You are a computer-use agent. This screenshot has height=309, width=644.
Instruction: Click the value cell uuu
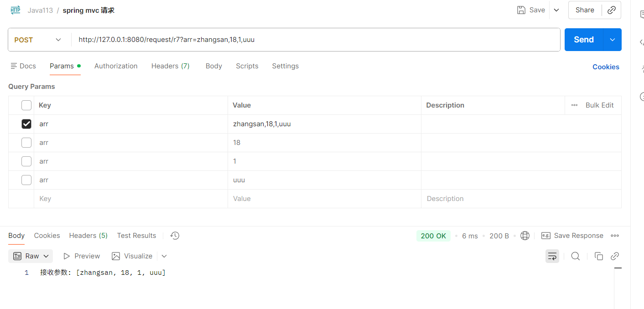tap(324, 180)
